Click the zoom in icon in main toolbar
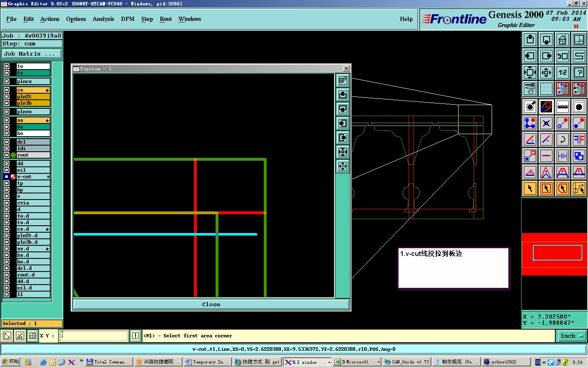Viewport: 588px width, 368px height. 530,72
